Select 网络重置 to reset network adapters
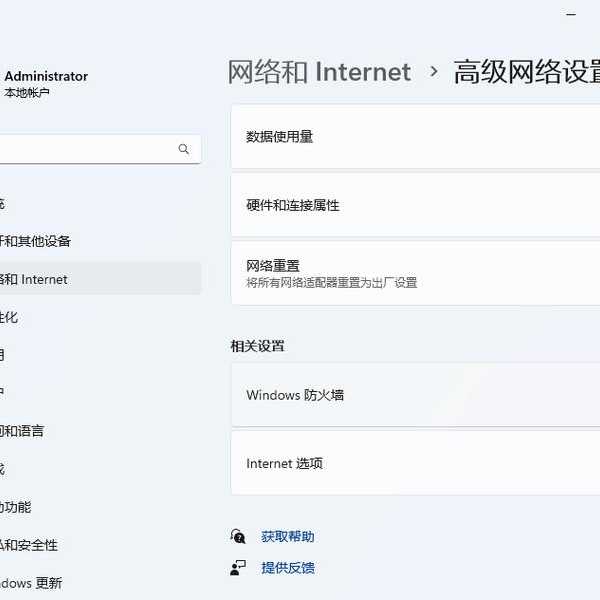The image size is (600, 600). coord(415,274)
